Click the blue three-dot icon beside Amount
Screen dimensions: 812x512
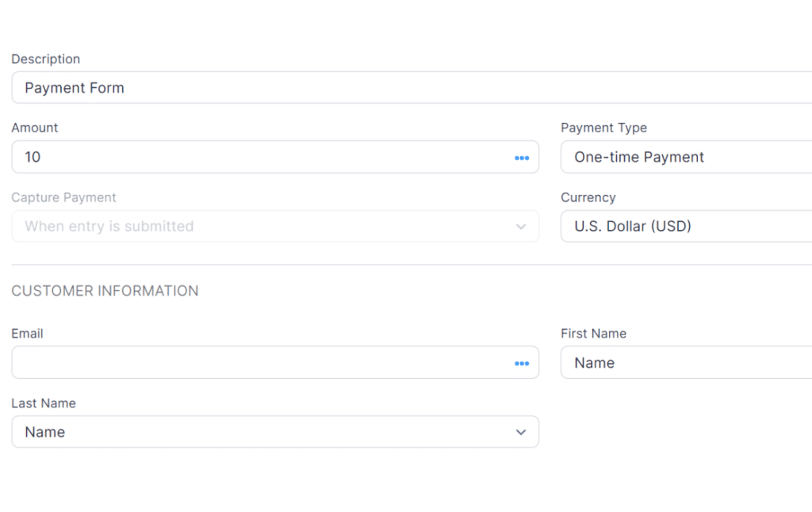pyautogui.click(x=522, y=157)
